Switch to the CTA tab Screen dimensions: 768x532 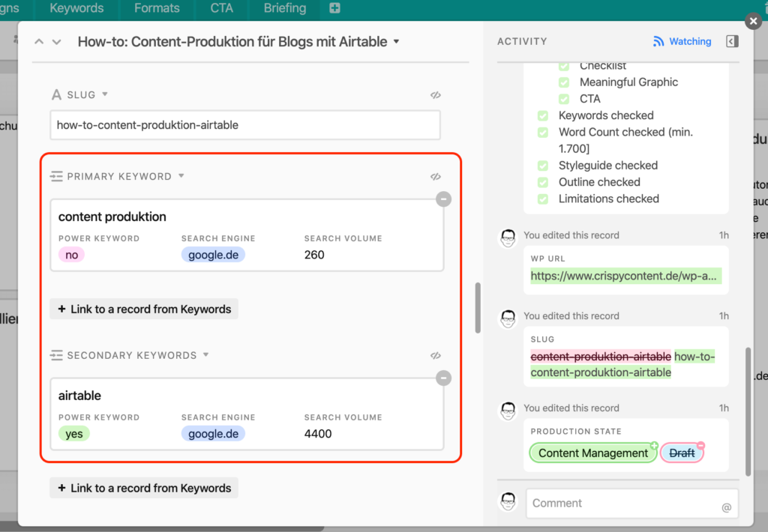click(221, 7)
